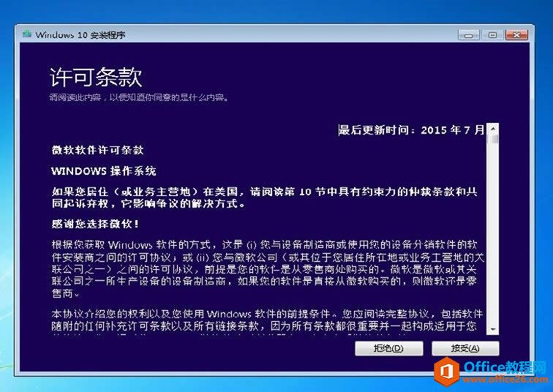Click the paragraph starting 根据您获取 Windows

pyautogui.click(x=268, y=269)
